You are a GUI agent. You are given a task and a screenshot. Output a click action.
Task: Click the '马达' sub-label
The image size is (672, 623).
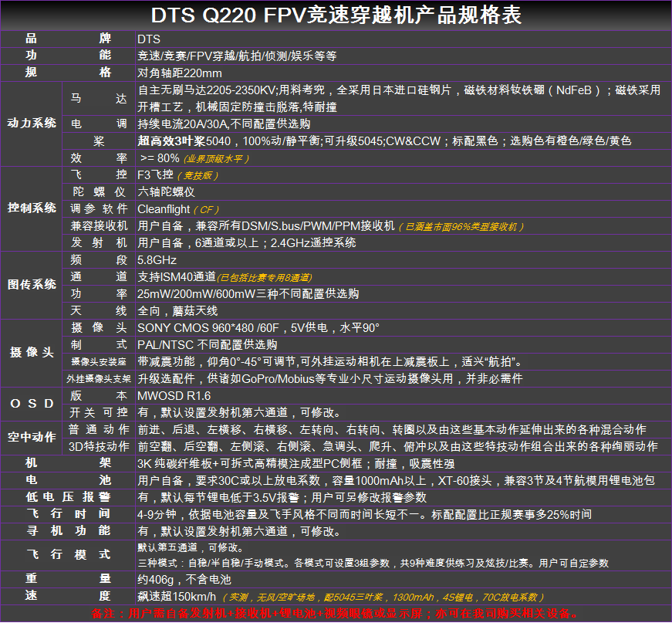[x=99, y=98]
